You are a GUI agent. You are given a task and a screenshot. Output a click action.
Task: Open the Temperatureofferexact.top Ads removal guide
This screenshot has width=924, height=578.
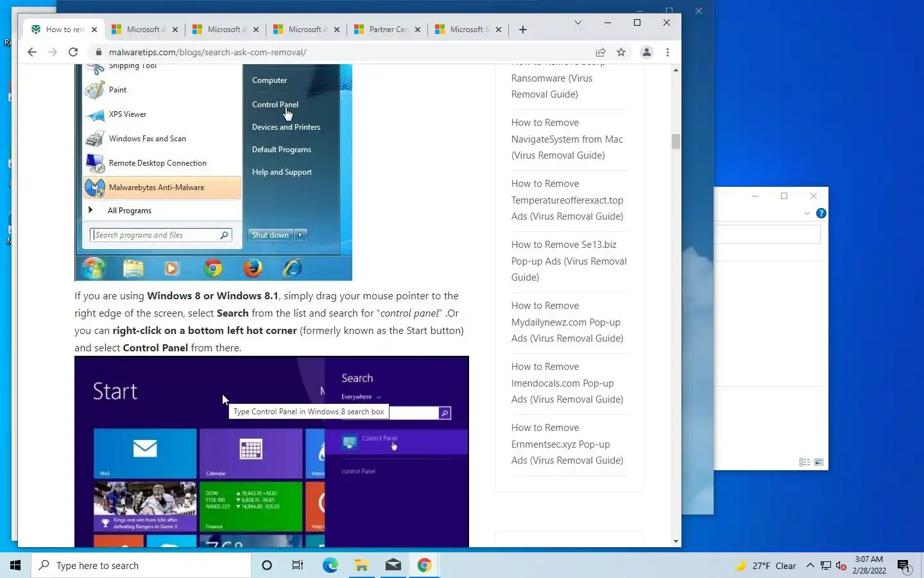tap(567, 200)
